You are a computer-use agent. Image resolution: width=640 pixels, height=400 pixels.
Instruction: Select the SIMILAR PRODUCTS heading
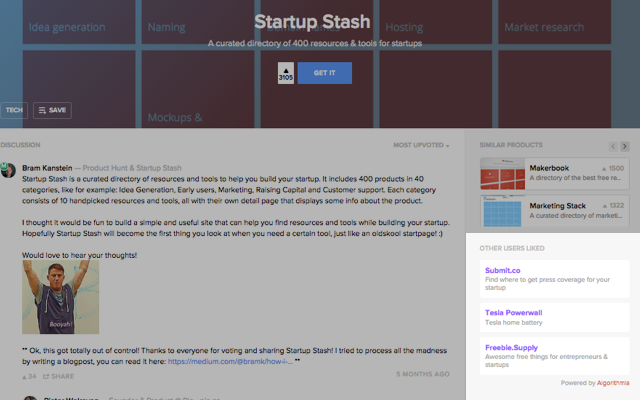tap(511, 145)
